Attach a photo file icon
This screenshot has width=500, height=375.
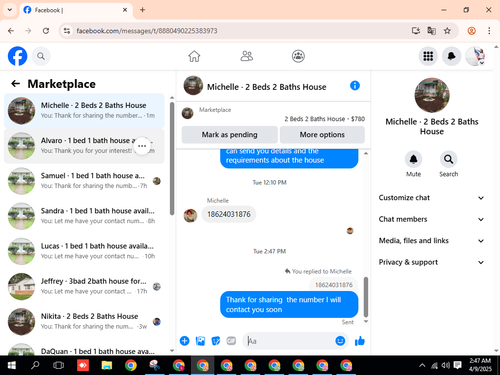tap(200, 341)
